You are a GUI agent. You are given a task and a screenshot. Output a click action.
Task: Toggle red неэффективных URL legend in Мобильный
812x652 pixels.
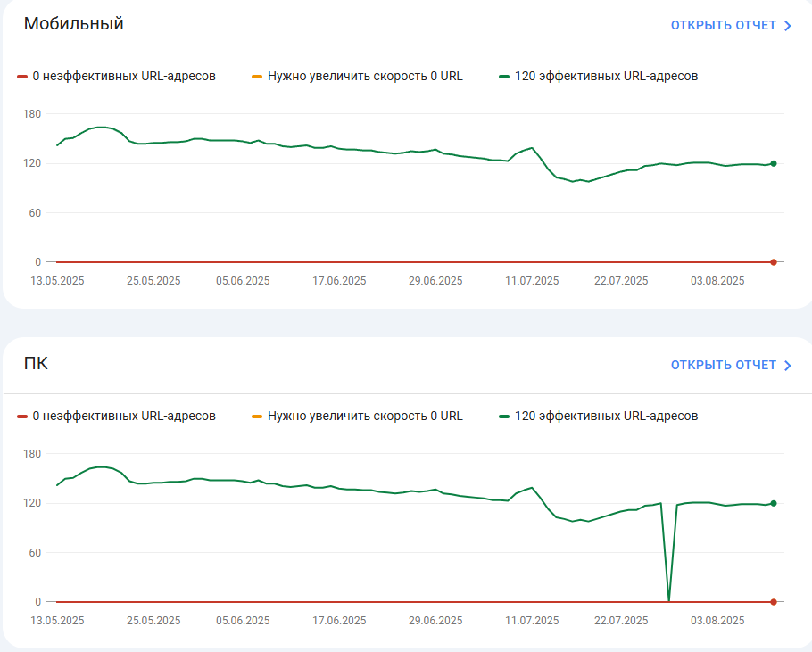[117, 76]
